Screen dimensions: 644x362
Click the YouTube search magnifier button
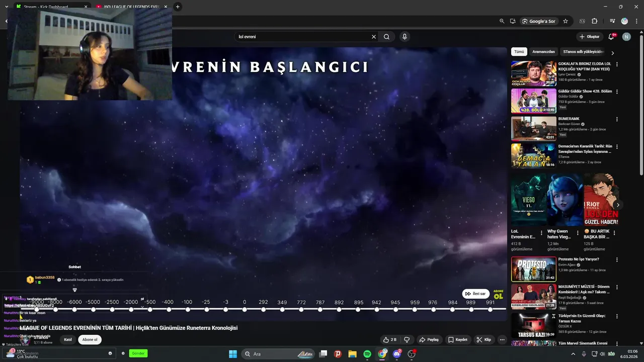(x=386, y=37)
